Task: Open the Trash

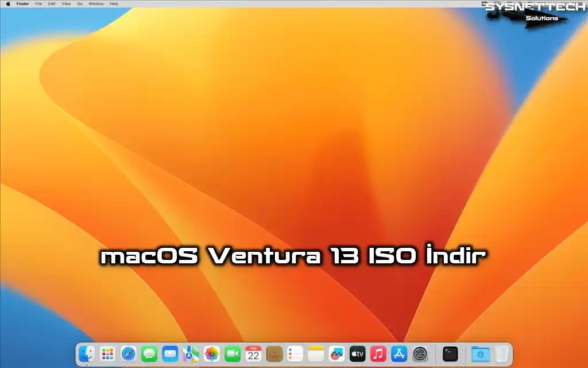Action: coord(501,354)
